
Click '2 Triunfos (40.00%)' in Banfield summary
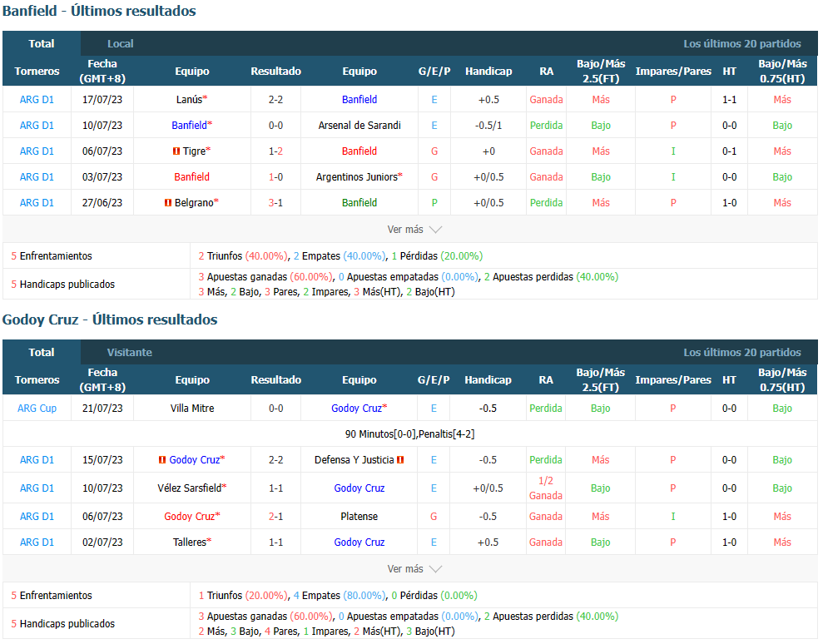pos(243,256)
